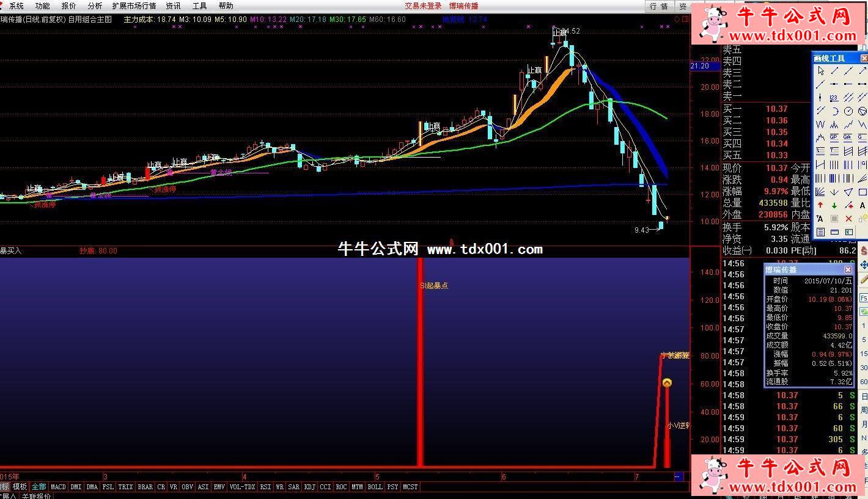Select the green down arrow marker tool
Image resolution: width=868 pixels, height=499 pixels.
[x=834, y=205]
